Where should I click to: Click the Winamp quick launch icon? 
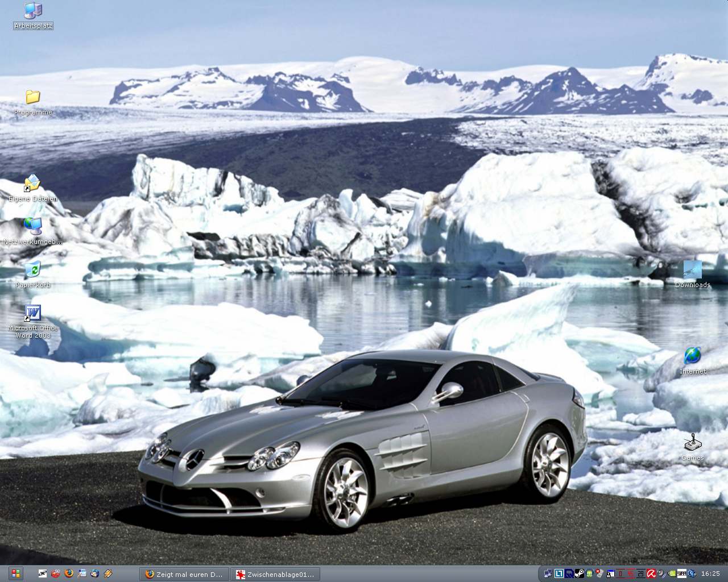click(108, 573)
